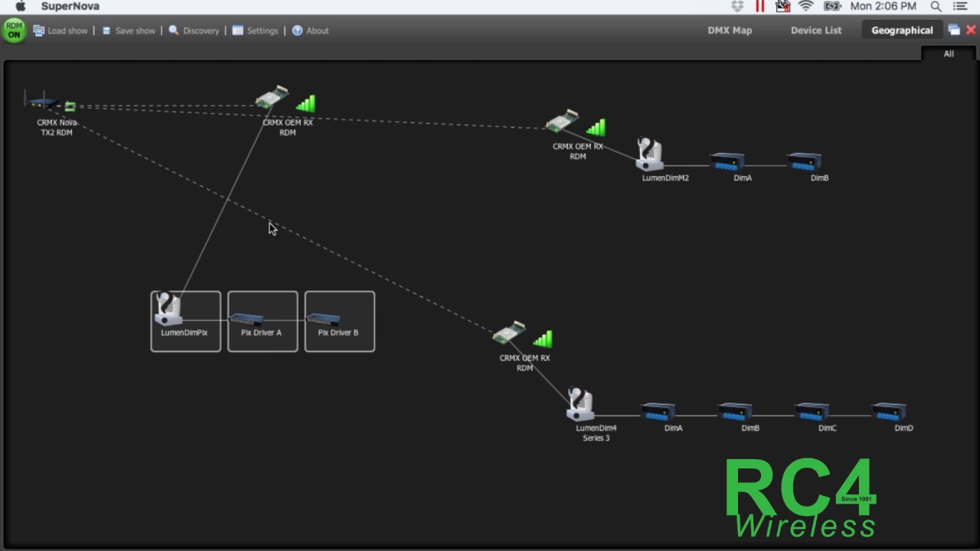Select DimC dimmer in LumenDim4 chain

coord(812,412)
